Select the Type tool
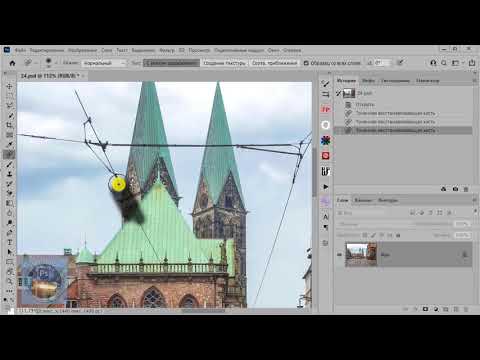The image size is (480, 360). (9, 242)
